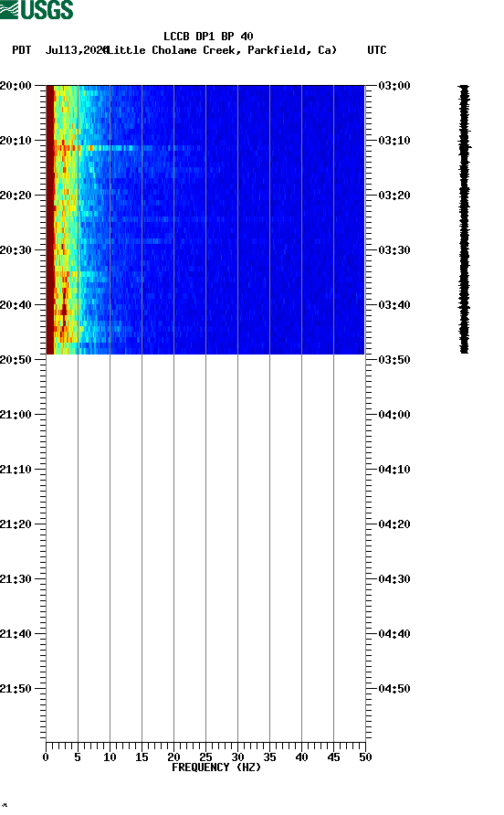Click the seismogram waveform trace beside the spectrogram

[x=465, y=219]
